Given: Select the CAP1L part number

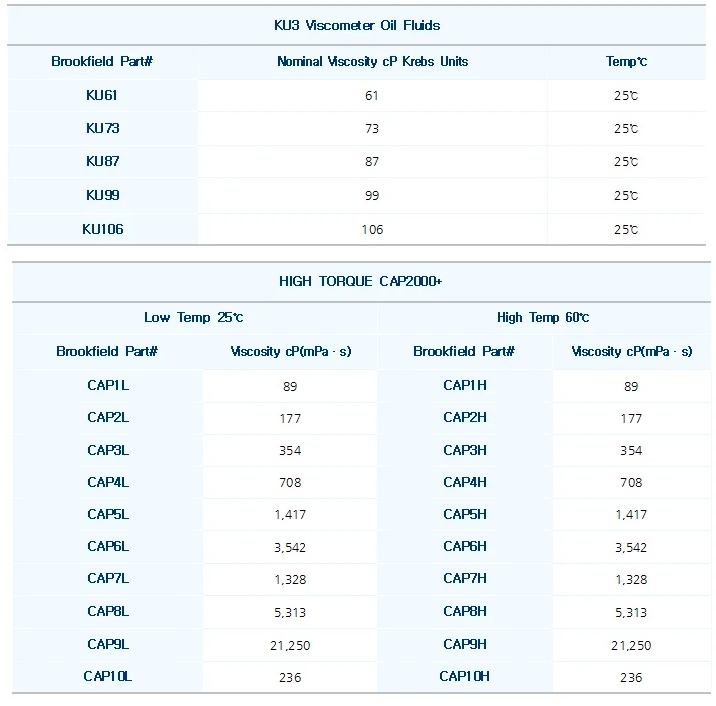Looking at the screenshot, I should tap(107, 385).
